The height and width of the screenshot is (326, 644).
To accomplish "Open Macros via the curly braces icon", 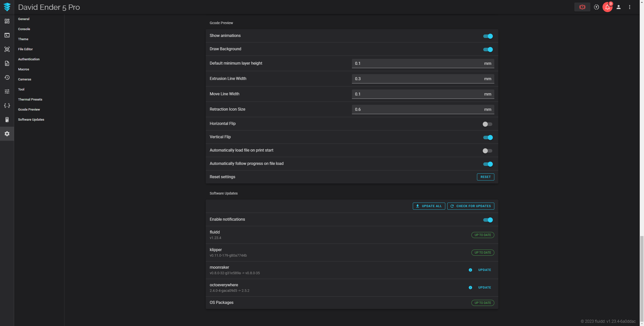I will click(x=7, y=106).
